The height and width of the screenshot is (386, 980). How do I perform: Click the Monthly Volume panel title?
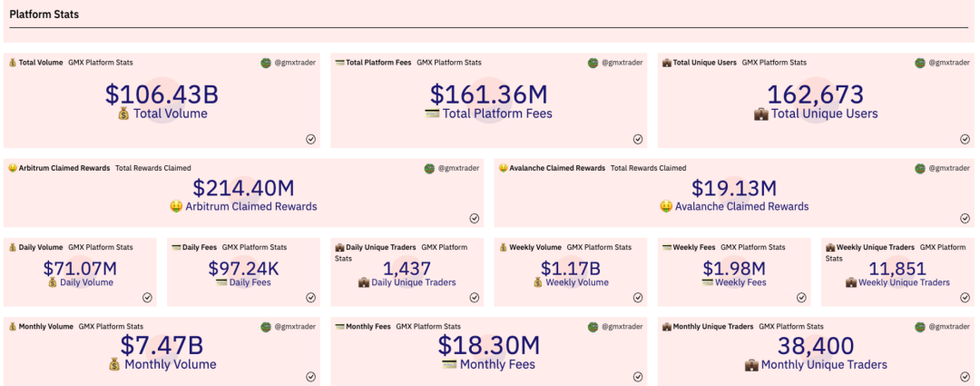pos(45,326)
